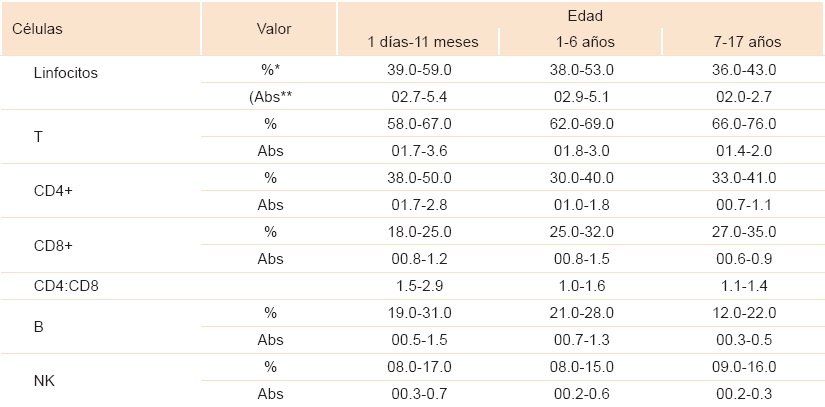Select the CD8+ row label
The image size is (825, 407).
52,245
